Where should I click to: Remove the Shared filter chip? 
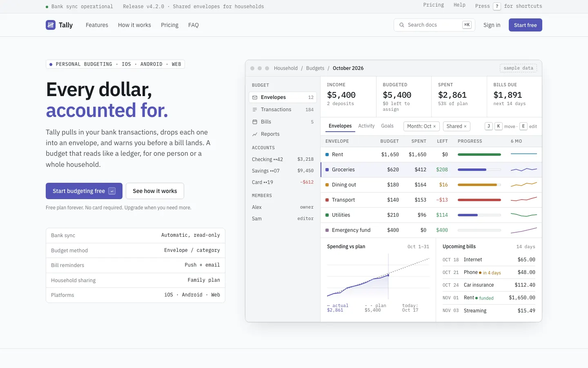click(465, 126)
